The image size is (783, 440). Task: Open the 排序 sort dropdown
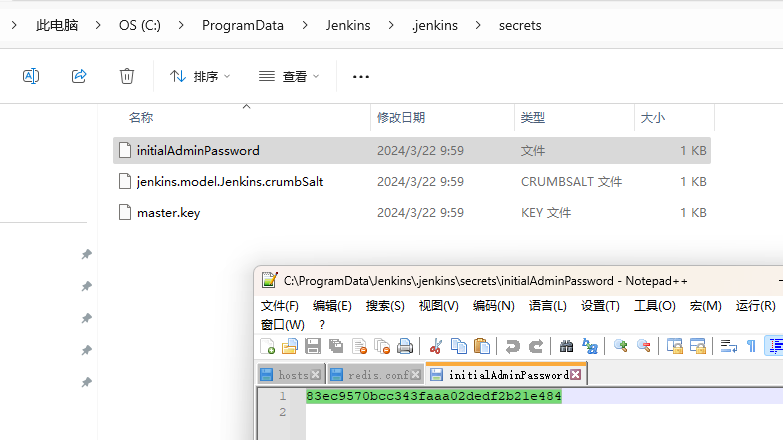click(x=200, y=76)
